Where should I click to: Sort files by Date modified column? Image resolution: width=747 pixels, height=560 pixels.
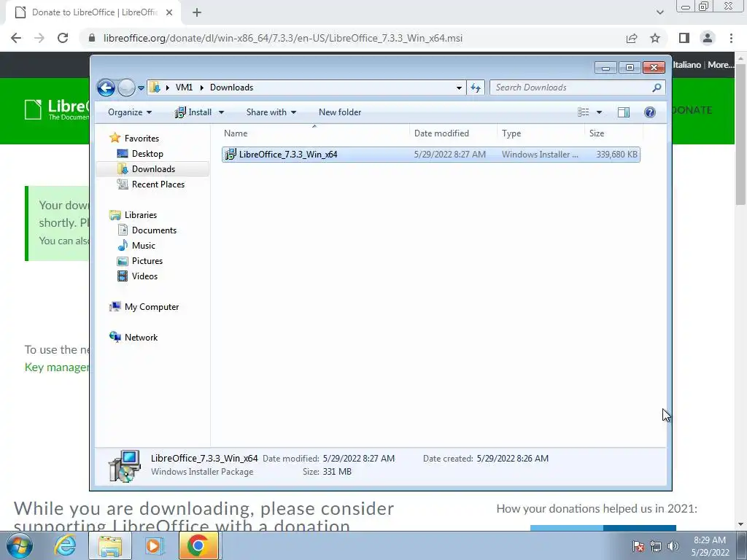(453, 133)
